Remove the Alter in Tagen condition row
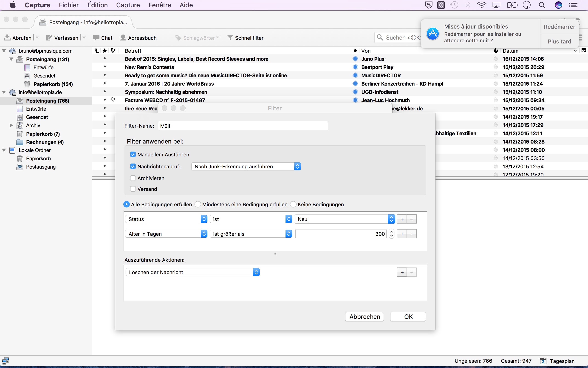588x368 pixels. pos(412,234)
